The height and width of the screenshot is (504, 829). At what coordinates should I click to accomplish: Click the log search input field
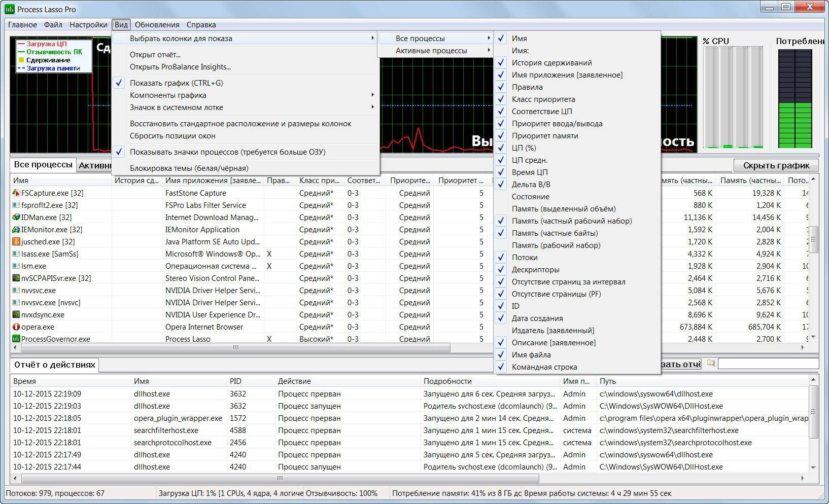[768, 364]
